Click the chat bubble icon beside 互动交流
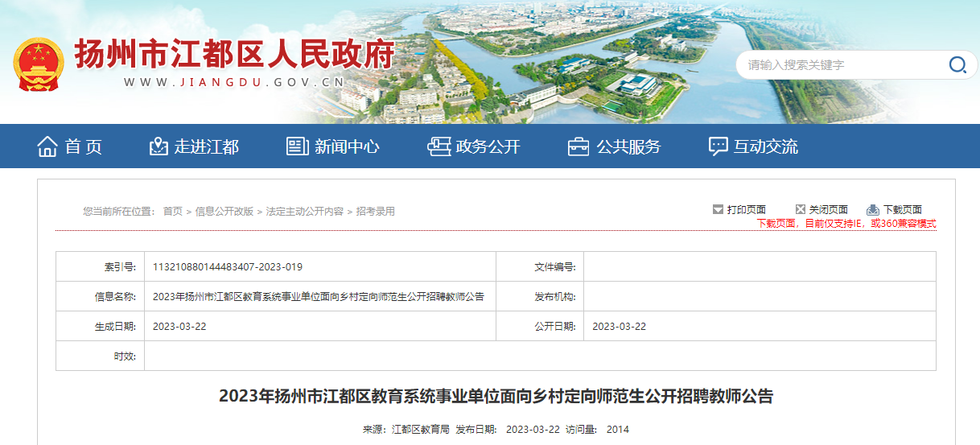The height and width of the screenshot is (445, 980). (x=718, y=146)
